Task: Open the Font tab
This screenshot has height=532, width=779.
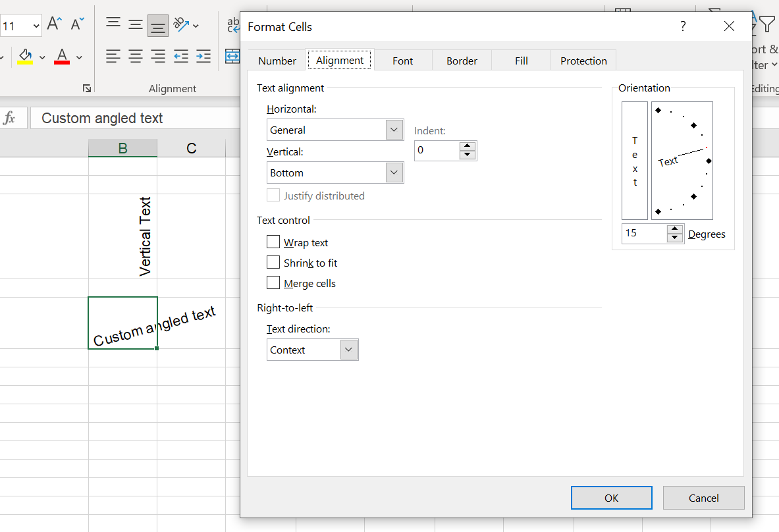Action: pos(402,61)
